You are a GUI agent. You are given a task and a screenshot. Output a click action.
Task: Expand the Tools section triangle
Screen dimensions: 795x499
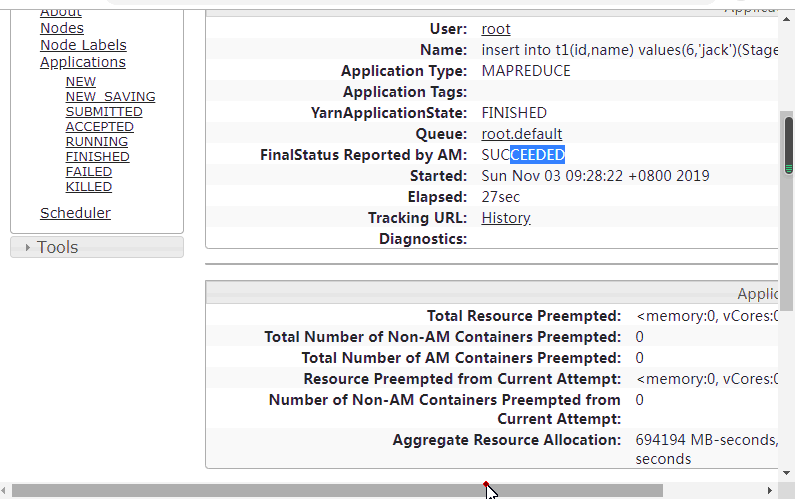point(27,248)
